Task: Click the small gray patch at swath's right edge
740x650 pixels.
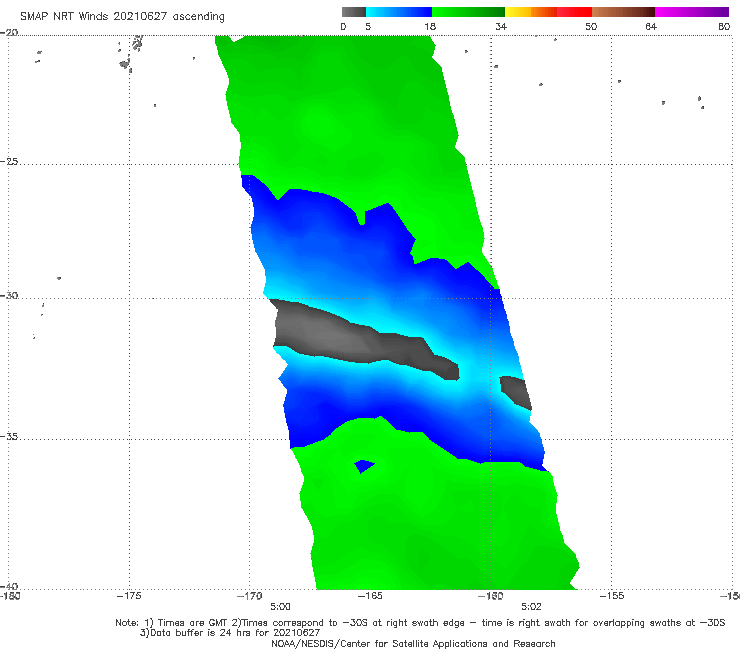Action: 516,392
